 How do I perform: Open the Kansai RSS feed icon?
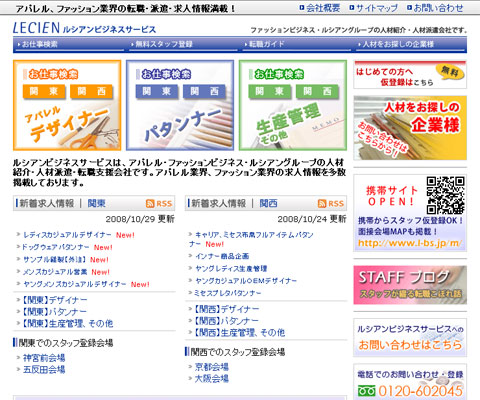click(x=331, y=203)
